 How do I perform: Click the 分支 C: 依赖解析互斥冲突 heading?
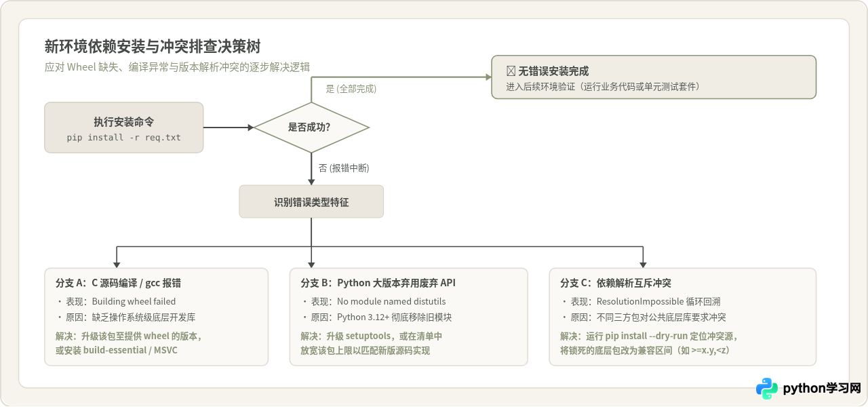click(616, 283)
